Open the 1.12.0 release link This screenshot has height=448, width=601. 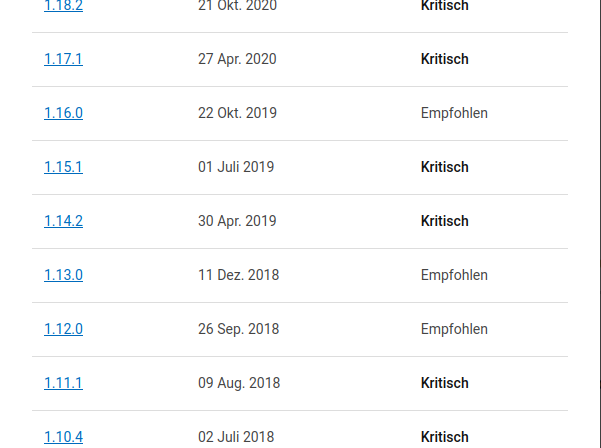63,329
